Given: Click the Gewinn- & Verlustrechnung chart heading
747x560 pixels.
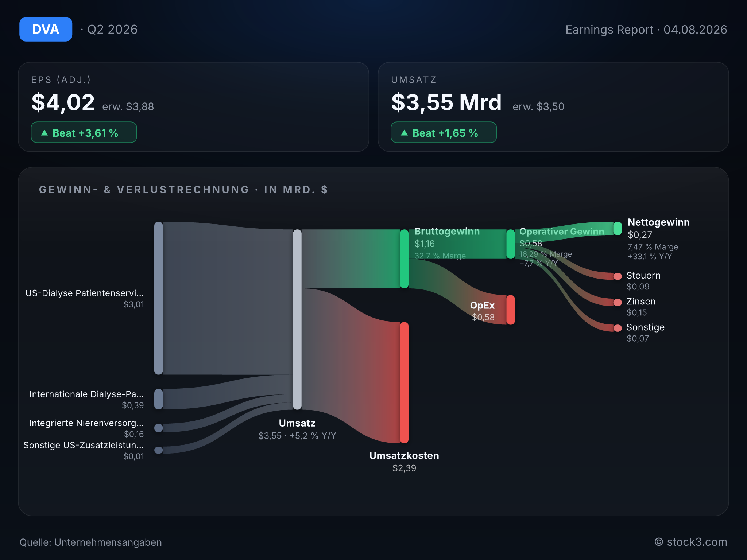Looking at the screenshot, I should coord(183,190).
